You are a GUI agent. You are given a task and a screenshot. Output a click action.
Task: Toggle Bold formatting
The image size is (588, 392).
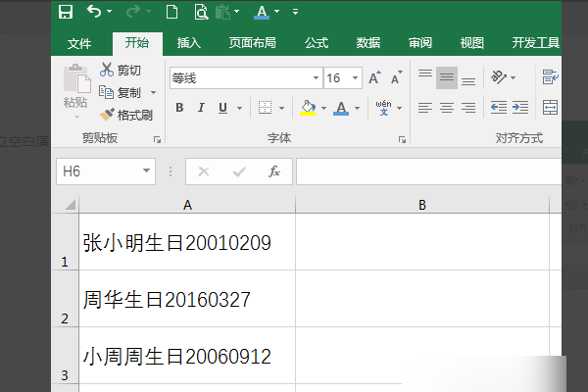(x=179, y=108)
